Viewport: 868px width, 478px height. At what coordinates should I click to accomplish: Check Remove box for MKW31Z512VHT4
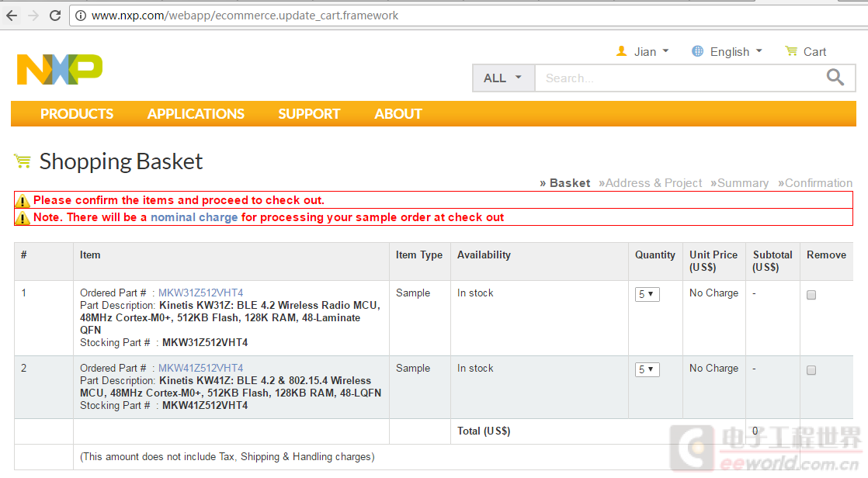pos(811,295)
